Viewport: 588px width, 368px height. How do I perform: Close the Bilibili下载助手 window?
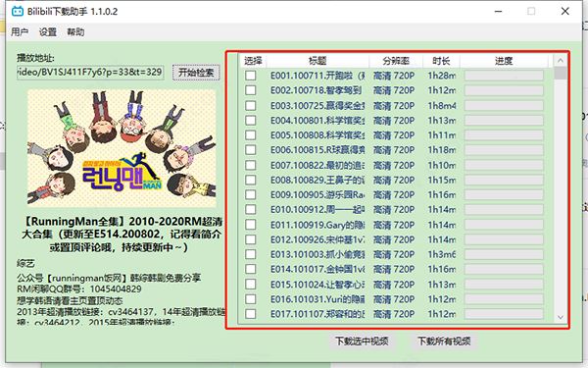click(x=565, y=11)
